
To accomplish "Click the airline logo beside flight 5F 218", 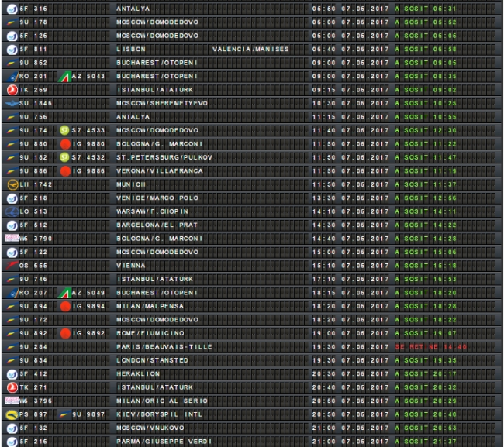I will (x=12, y=198).
